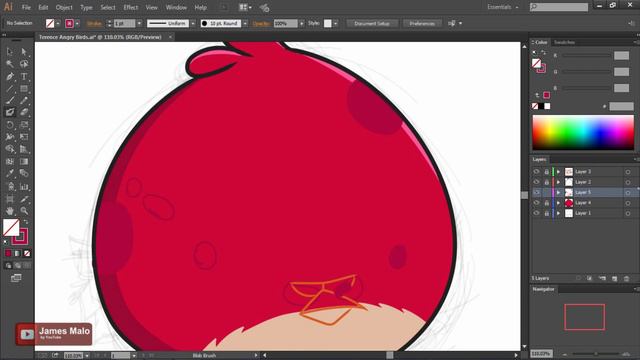Viewport: 640px width, 360px height.
Task: Click the Opacity value field
Action: 285,24
